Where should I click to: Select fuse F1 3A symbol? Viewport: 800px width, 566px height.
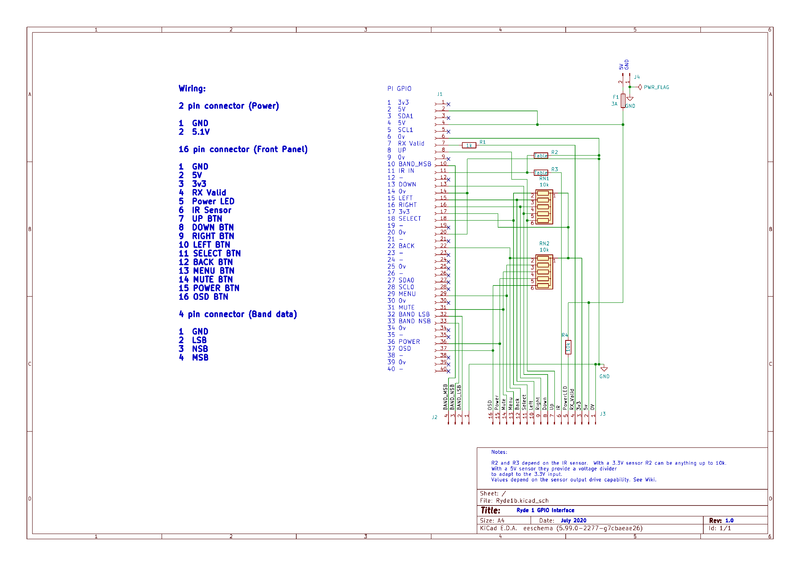(623, 101)
